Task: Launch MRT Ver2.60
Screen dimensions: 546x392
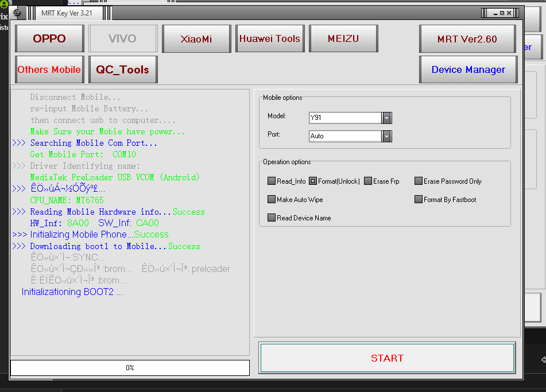Action: click(467, 38)
